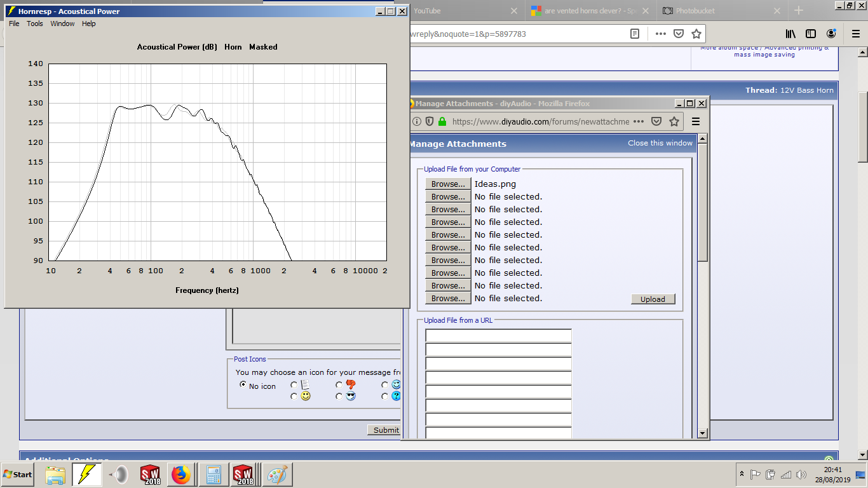Click tracking protection shield in attachments popup
The height and width of the screenshot is (488, 868).
tap(430, 121)
